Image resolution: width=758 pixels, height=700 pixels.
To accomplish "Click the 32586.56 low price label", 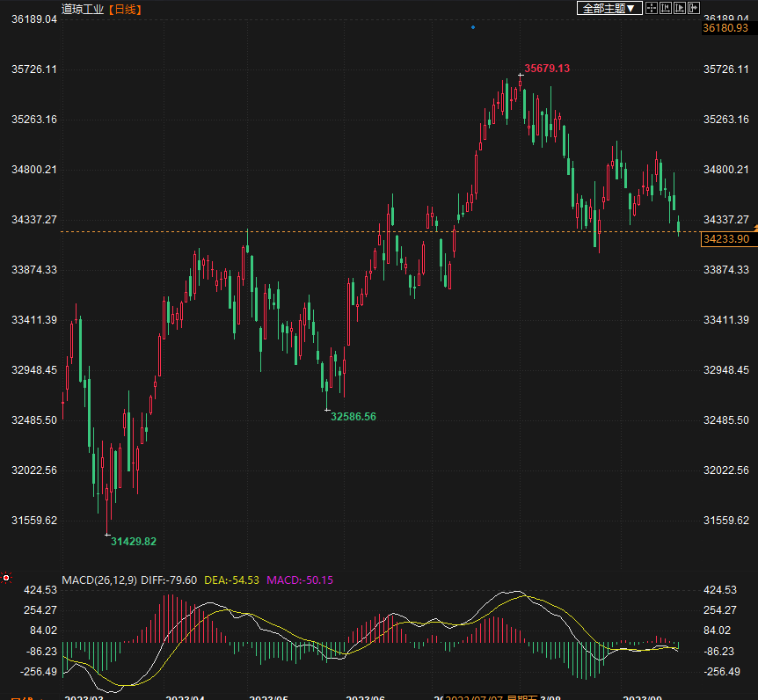I will (353, 417).
